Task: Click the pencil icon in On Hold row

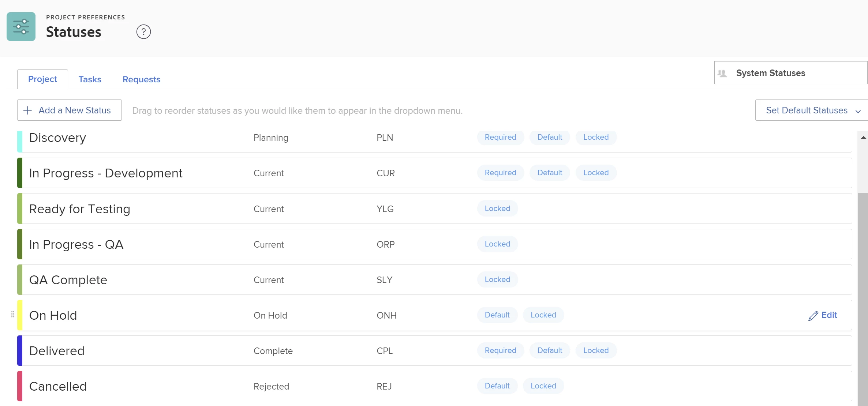Action: coord(813,316)
